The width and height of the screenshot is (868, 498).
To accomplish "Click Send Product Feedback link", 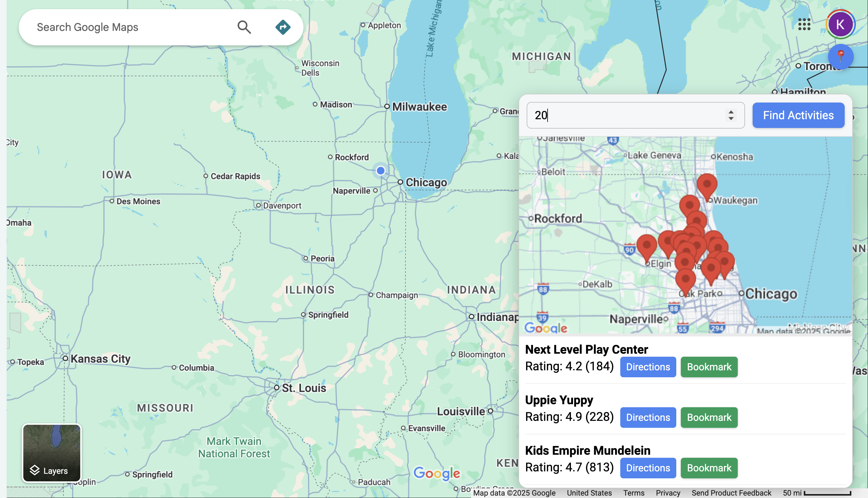I will pyautogui.click(x=731, y=493).
